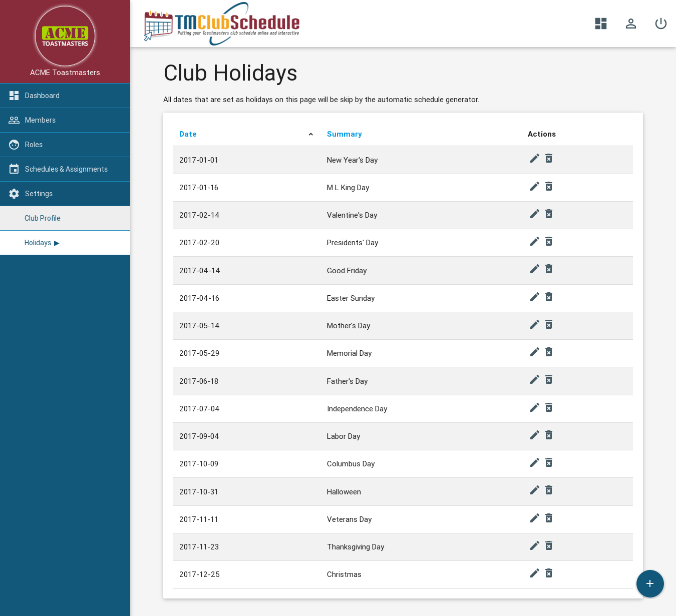676x616 pixels.
Task: Open the Dashboard page from sidebar
Action: point(42,96)
